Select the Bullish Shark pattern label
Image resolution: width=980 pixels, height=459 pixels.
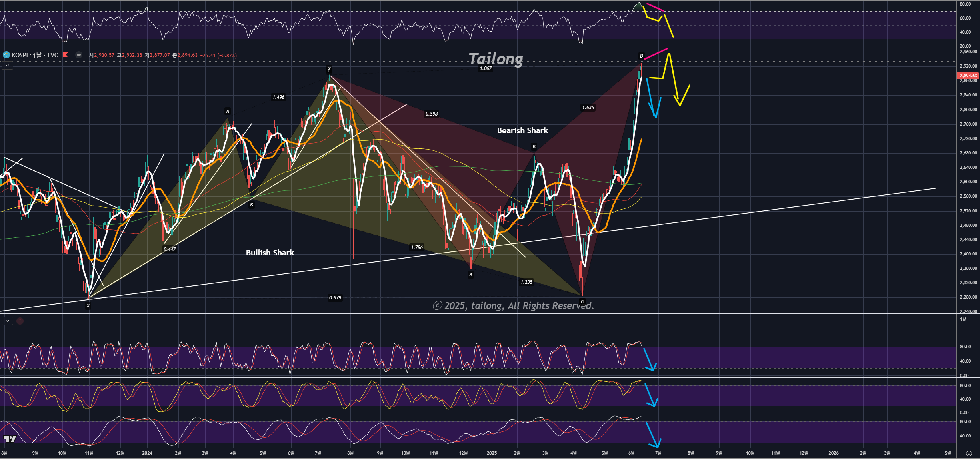pos(270,253)
